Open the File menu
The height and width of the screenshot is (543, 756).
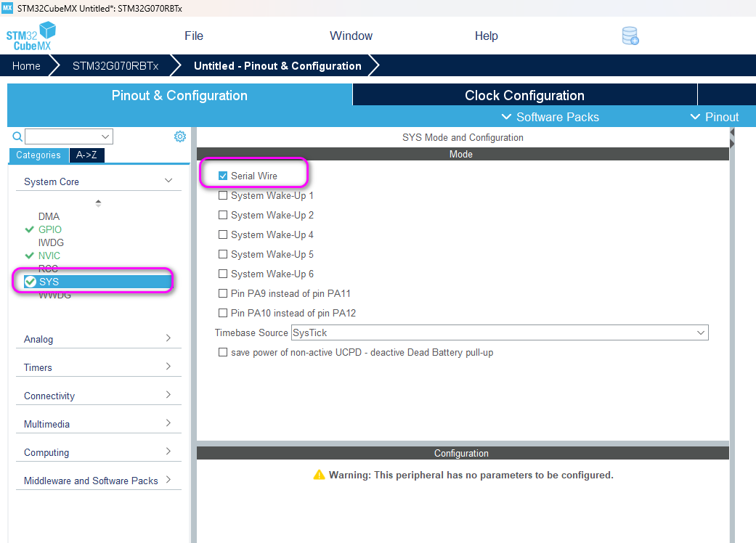tap(194, 36)
